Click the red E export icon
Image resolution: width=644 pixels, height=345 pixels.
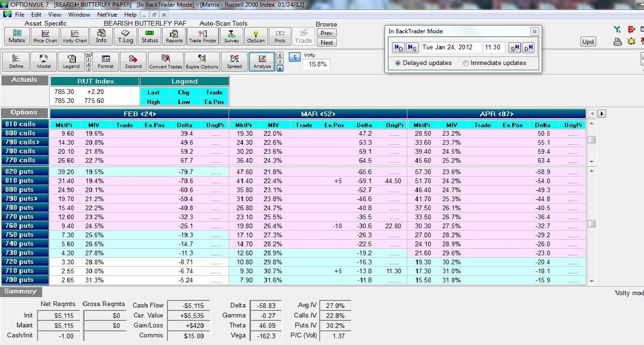[631, 29]
